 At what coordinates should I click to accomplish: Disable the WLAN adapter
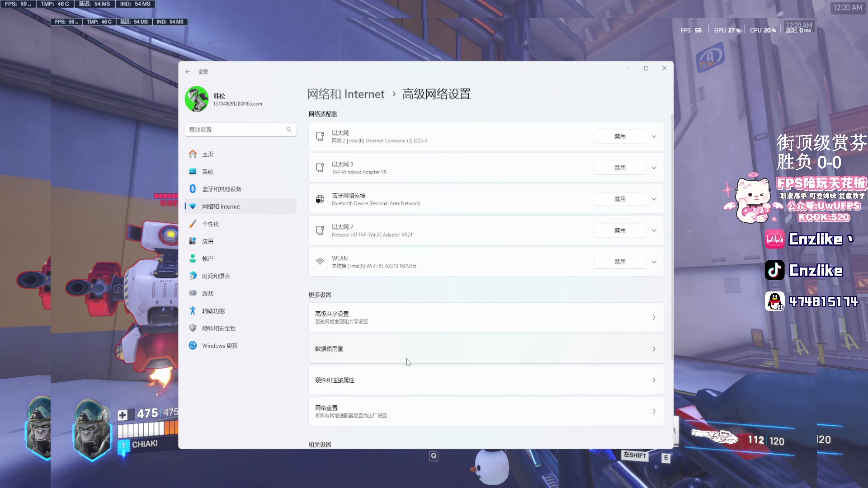620,262
